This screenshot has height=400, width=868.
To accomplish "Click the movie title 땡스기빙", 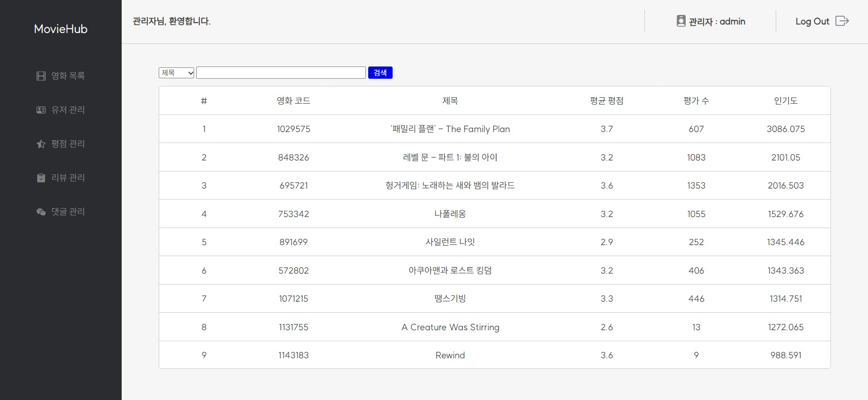I will coord(450,299).
